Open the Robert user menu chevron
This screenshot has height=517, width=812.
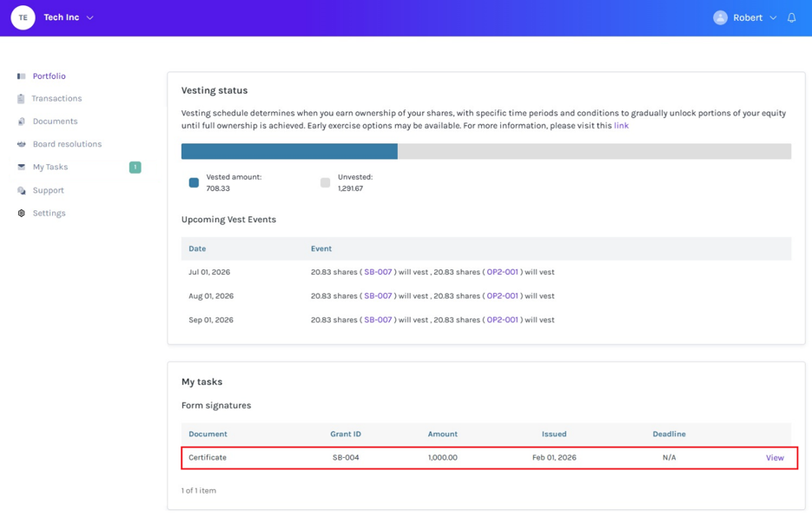coord(773,17)
